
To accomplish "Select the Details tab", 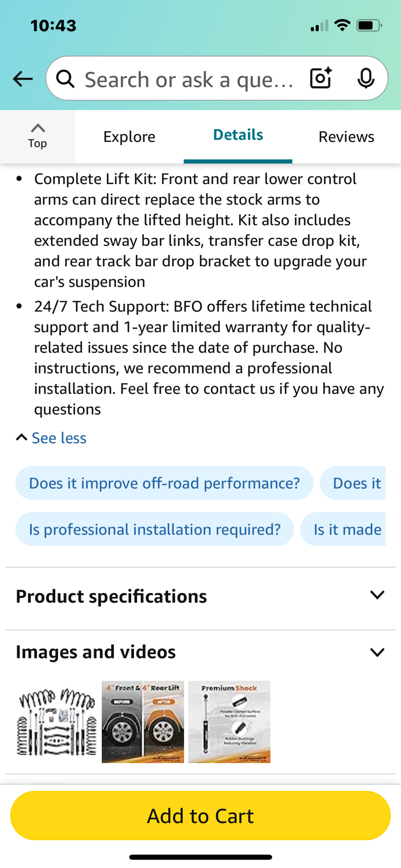I will click(x=238, y=135).
